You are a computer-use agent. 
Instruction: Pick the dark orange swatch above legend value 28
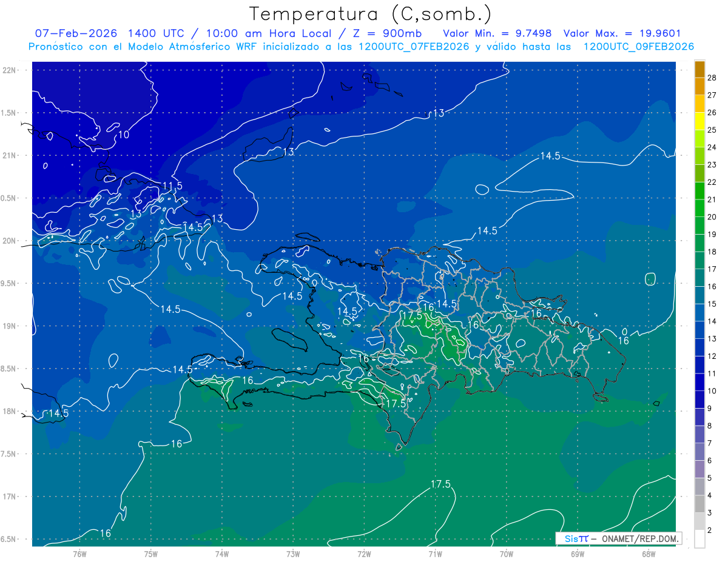pyautogui.click(x=699, y=69)
